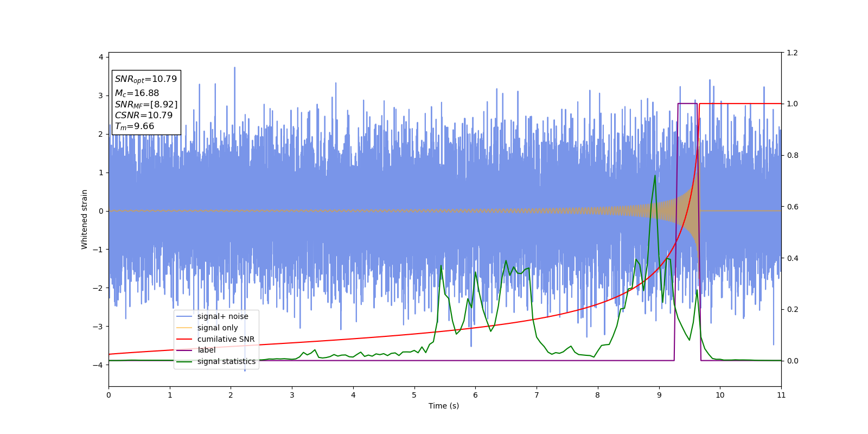Viewport: 868px width, 434px height.
Task: Click the Tm=9.66 annotation
Action: click(135, 126)
